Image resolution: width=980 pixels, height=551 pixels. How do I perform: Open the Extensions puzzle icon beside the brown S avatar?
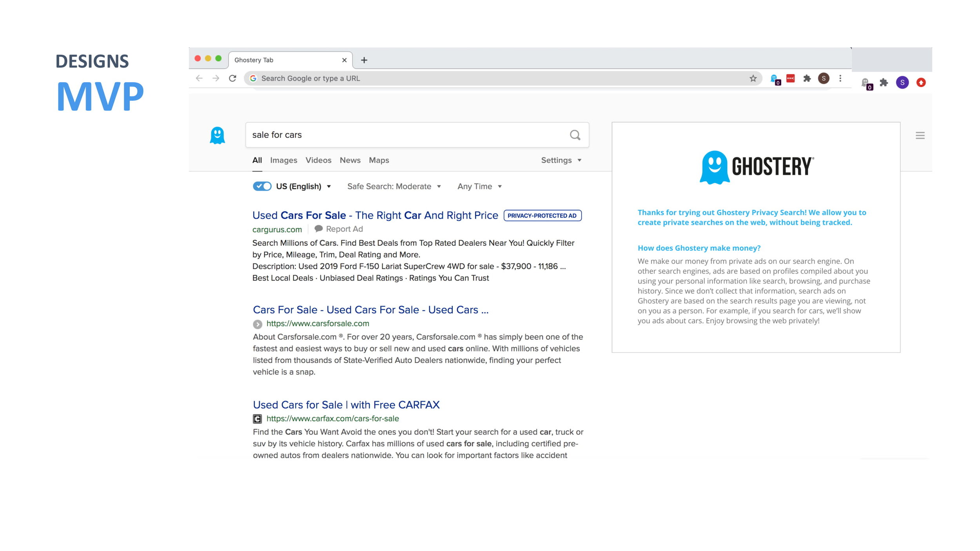[x=807, y=78]
